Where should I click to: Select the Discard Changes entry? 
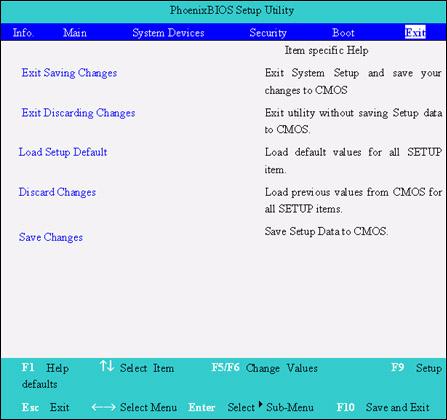pyautogui.click(x=57, y=192)
